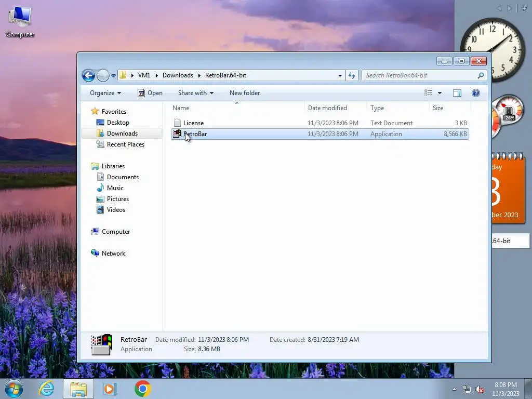This screenshot has height=399, width=532.
Task: Select Libraries in the navigation pane
Action: [x=113, y=166]
